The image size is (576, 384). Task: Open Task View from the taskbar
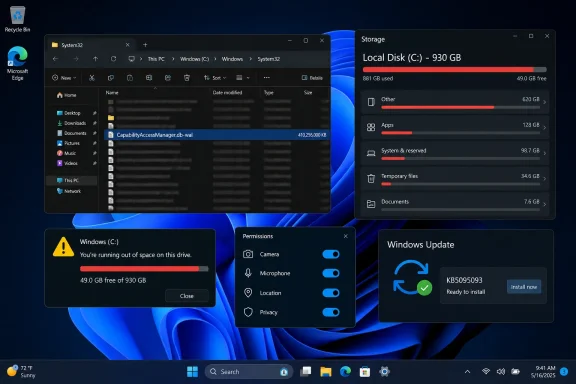pyautogui.click(x=306, y=372)
